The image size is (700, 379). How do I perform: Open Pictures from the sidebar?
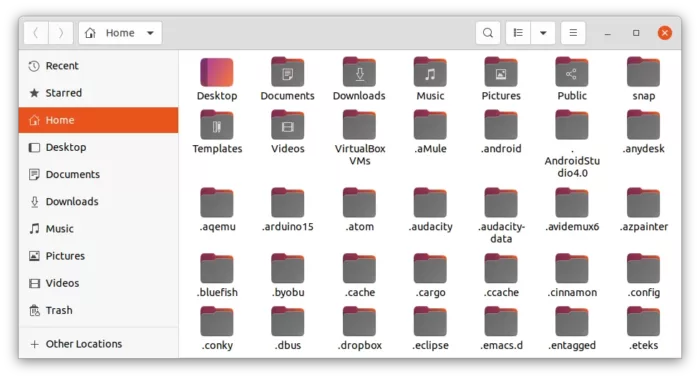(x=98, y=256)
